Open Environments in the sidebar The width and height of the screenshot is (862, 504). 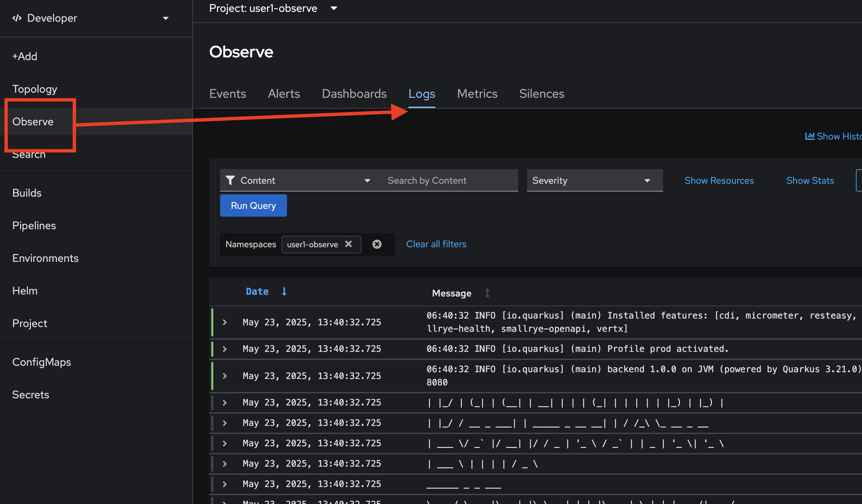[x=45, y=258]
